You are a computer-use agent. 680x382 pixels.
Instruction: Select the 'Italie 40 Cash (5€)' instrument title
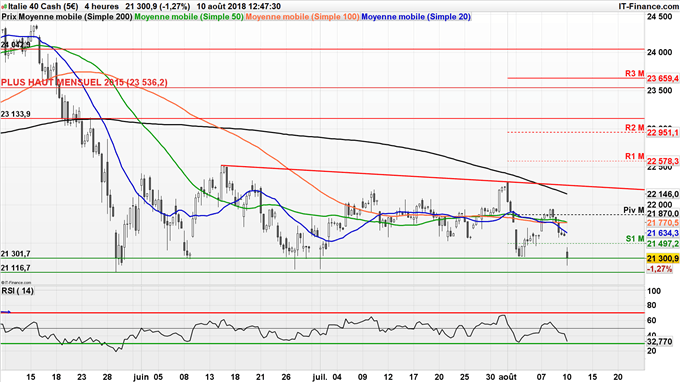(x=43, y=7)
